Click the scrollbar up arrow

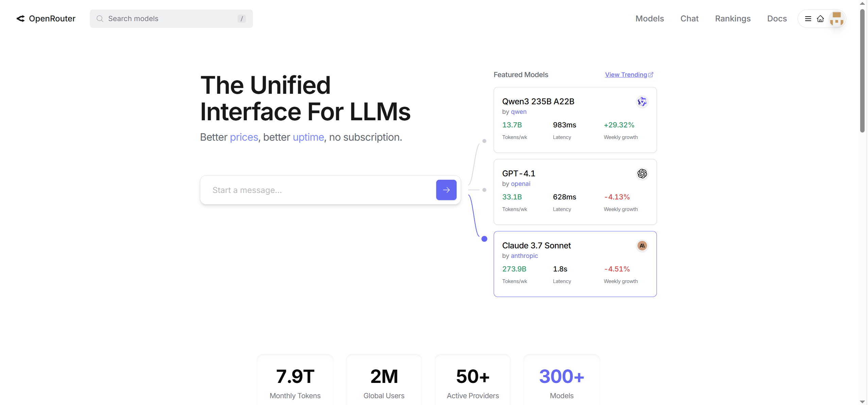point(862,3)
